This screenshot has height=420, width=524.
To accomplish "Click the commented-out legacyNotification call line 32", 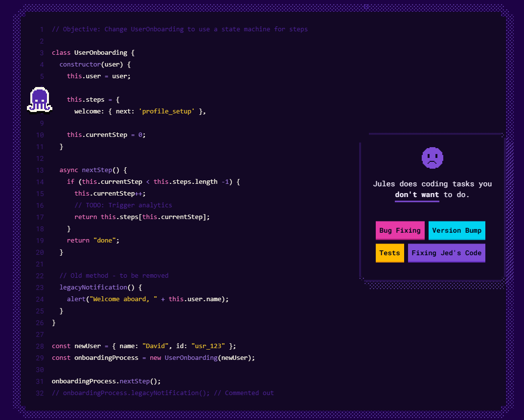I will point(163,393).
